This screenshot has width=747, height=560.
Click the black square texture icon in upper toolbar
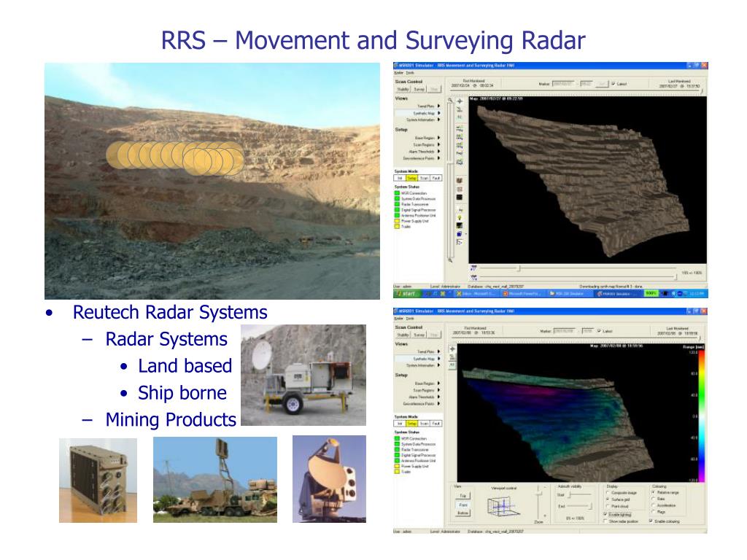tap(460, 197)
